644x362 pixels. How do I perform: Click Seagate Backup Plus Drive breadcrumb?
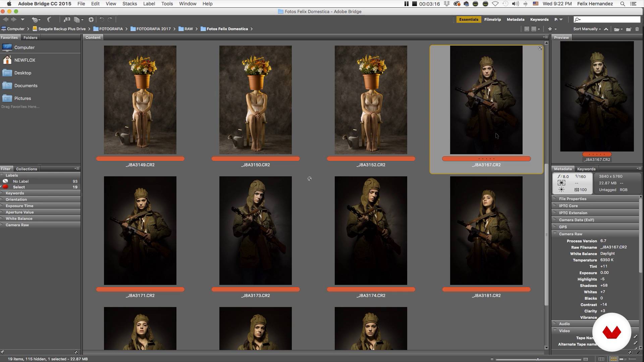tap(59, 29)
